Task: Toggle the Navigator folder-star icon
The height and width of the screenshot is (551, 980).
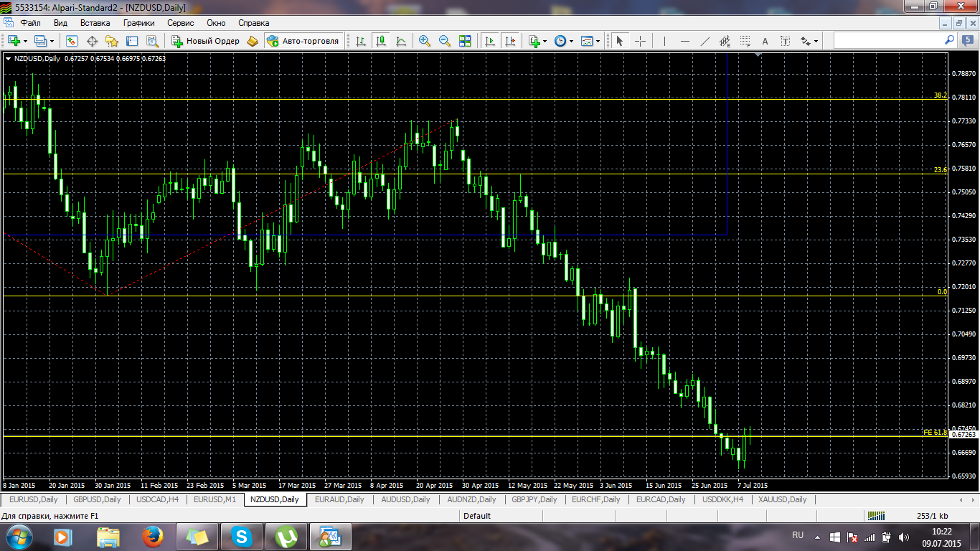Action: tap(112, 41)
